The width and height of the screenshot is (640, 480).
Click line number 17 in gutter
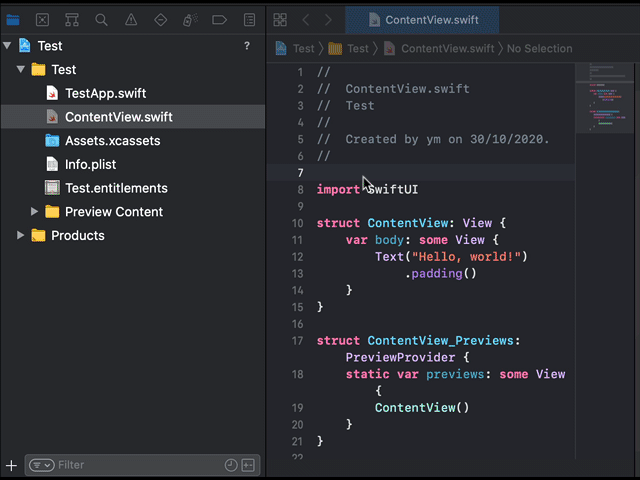[x=298, y=341]
